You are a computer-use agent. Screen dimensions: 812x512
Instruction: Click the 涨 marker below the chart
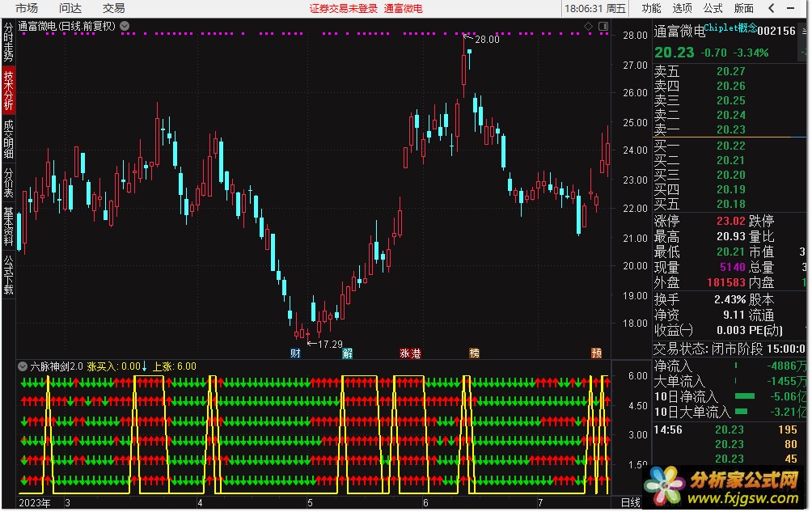coord(405,353)
